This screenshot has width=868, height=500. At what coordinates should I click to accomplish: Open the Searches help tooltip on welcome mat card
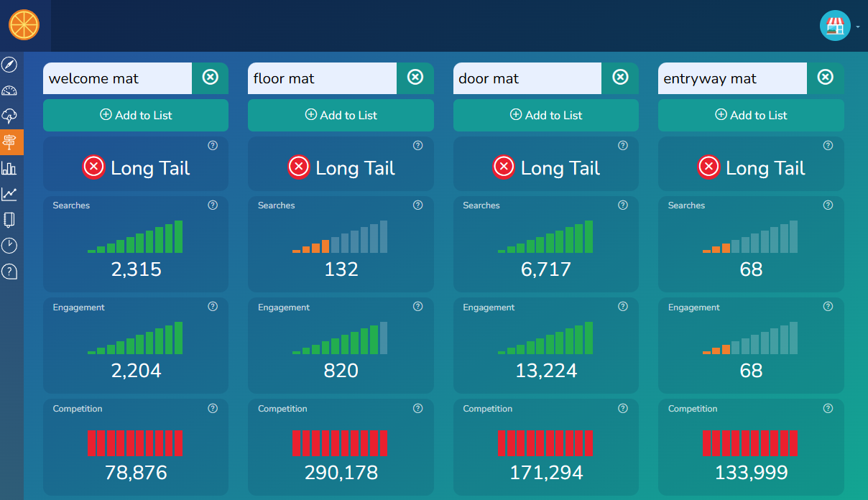[213, 205]
